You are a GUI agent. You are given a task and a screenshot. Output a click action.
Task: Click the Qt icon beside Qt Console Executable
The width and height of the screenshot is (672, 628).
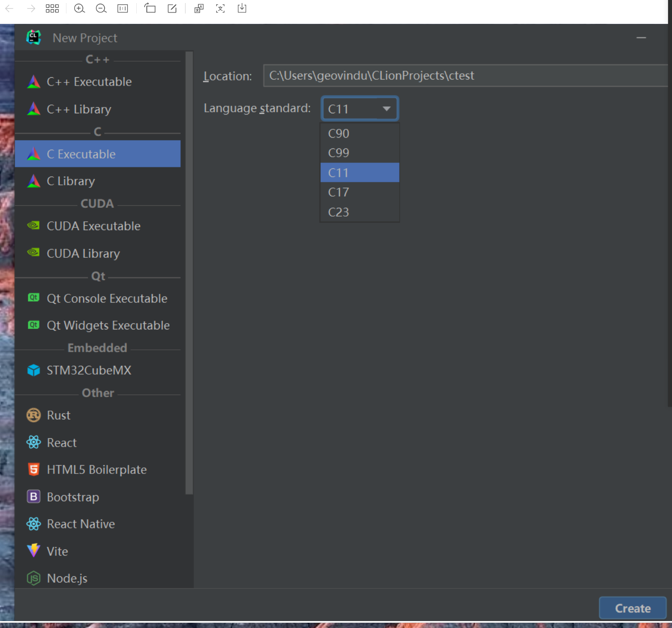click(x=33, y=297)
